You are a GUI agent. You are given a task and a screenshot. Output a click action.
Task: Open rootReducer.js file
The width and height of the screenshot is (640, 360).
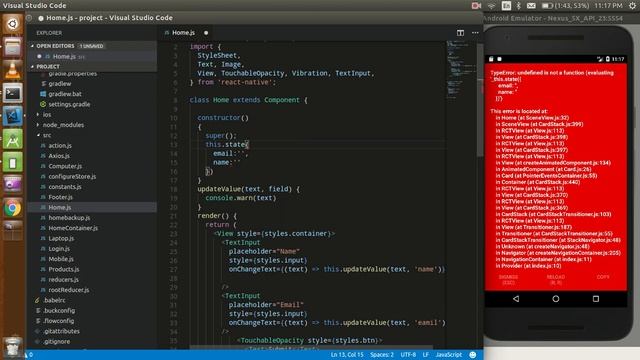point(69,290)
